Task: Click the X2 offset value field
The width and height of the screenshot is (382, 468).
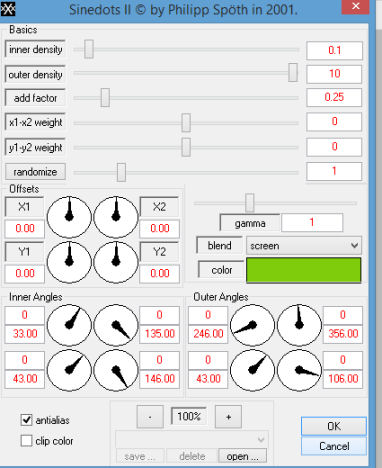Action: (160, 228)
